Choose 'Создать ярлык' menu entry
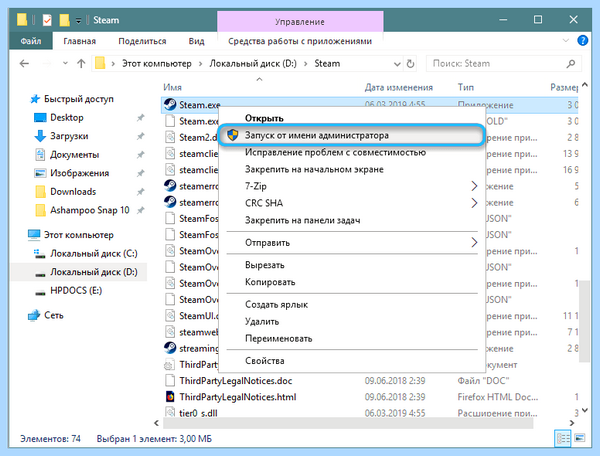Viewport: 600px width, 456px height. click(x=276, y=305)
